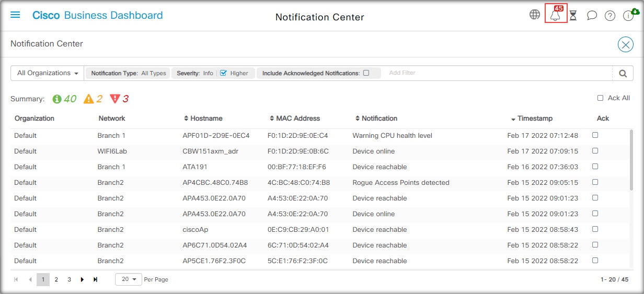Click the search magnifier in filter bar

coord(623,74)
